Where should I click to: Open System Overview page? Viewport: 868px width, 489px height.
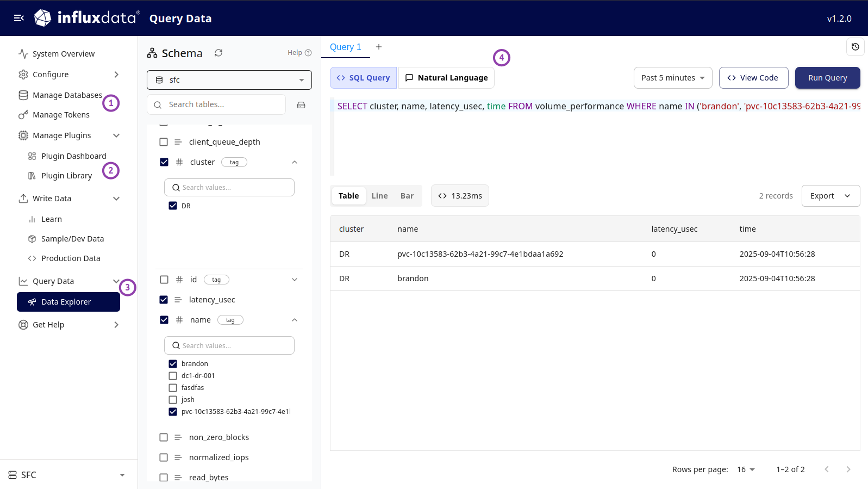click(64, 54)
